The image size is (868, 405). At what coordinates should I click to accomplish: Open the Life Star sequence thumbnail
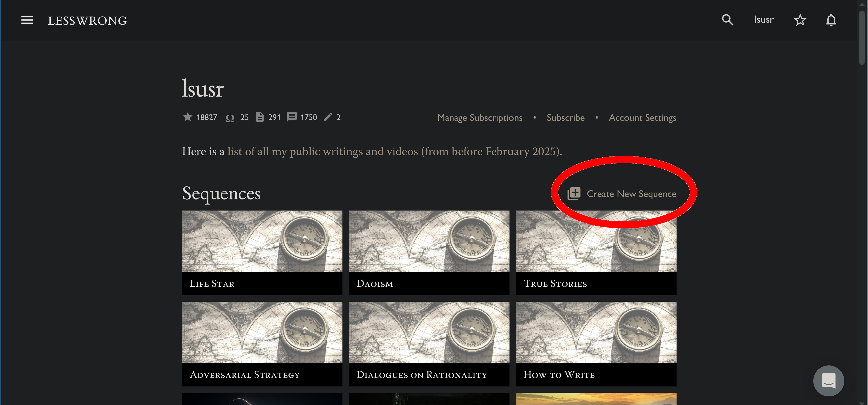click(x=262, y=241)
